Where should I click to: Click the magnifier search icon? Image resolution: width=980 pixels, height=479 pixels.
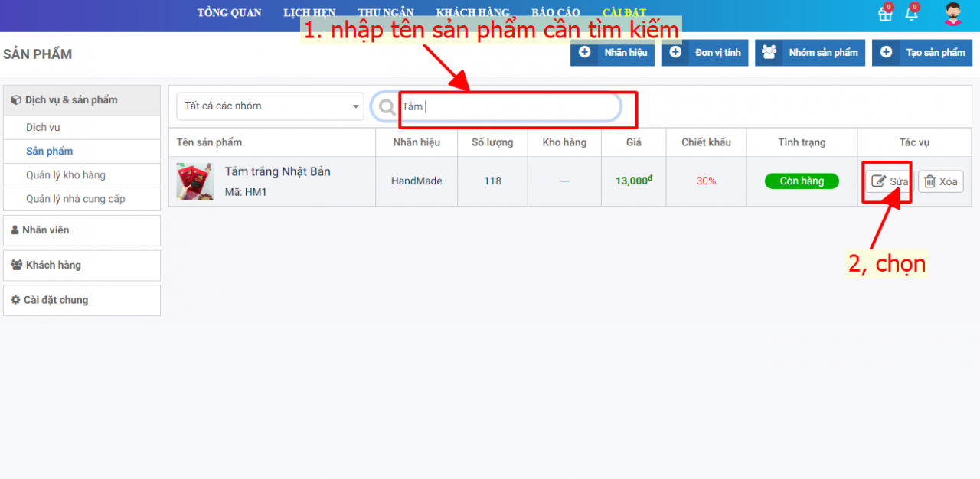(x=387, y=107)
